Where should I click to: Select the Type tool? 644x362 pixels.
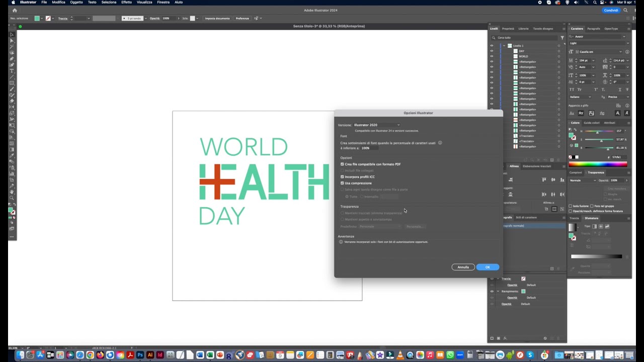(12, 71)
